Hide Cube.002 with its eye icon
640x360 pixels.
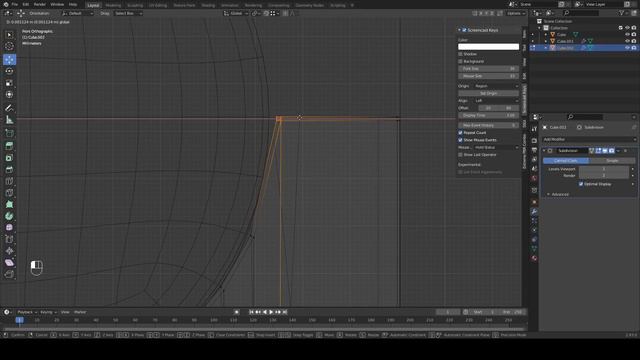[x=627, y=48]
